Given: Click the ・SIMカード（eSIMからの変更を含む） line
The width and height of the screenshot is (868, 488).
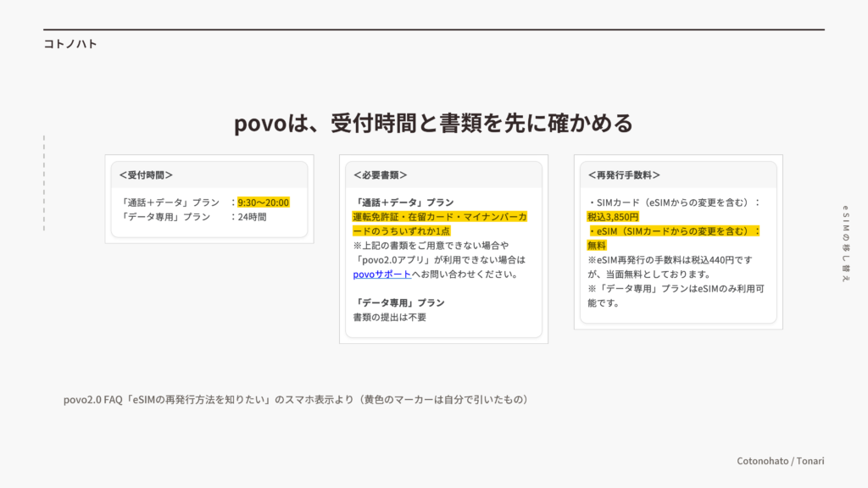Looking at the screenshot, I should [674, 202].
